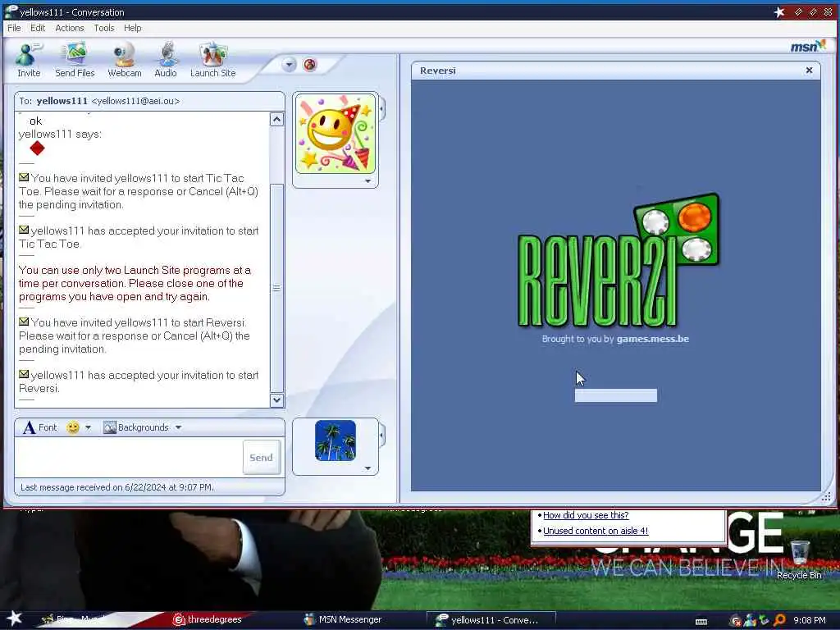The image size is (840, 630).
Task: Open the File menu
Action: click(x=14, y=28)
